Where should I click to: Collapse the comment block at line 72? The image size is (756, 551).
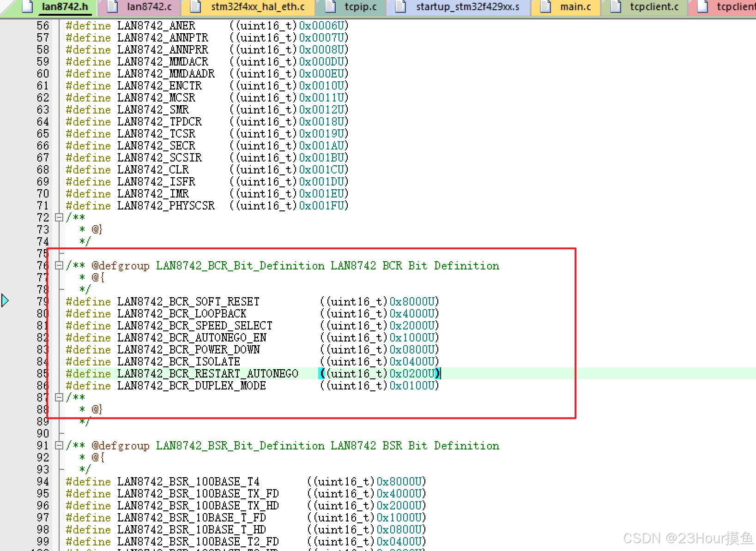(x=59, y=217)
